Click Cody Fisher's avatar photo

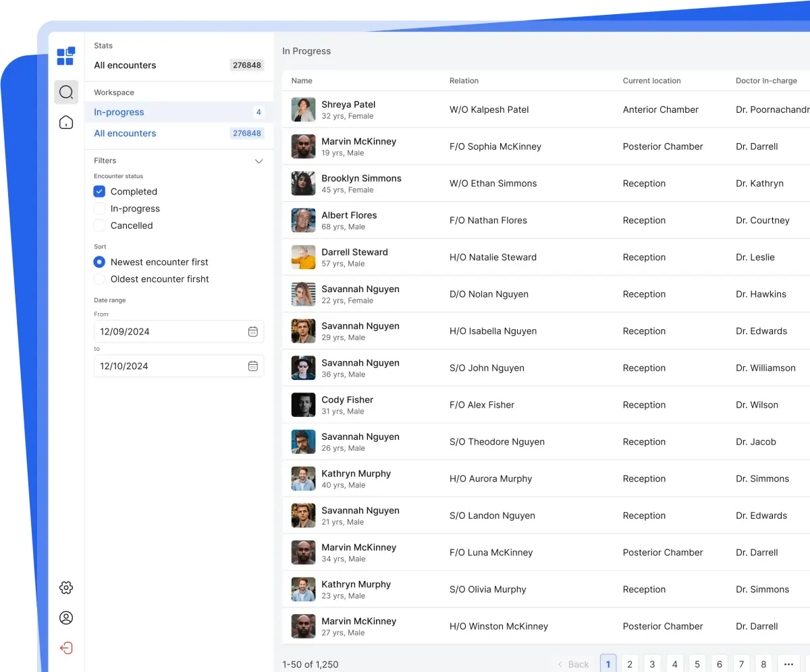click(x=303, y=405)
